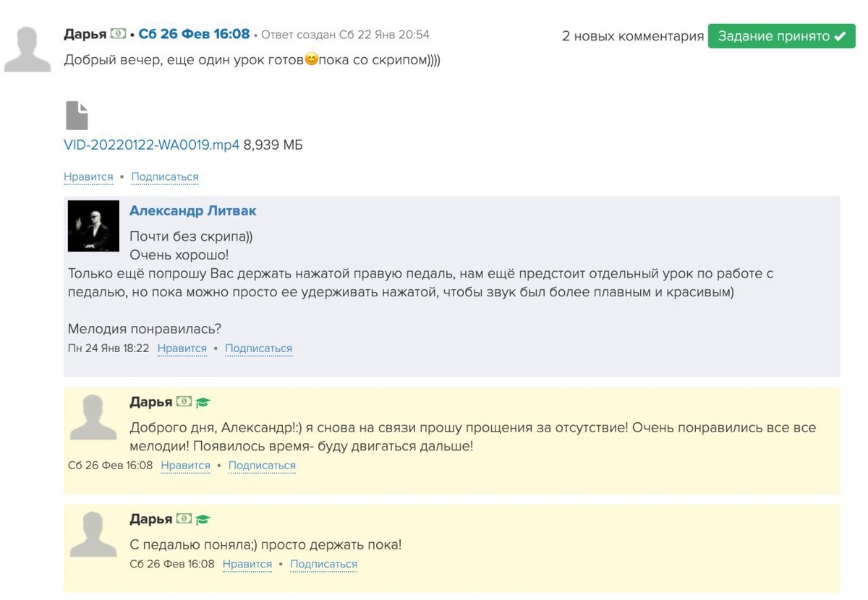This screenshot has width=868, height=600.
Task: Click money badge in pedal comment
Action: pyautogui.click(x=184, y=518)
